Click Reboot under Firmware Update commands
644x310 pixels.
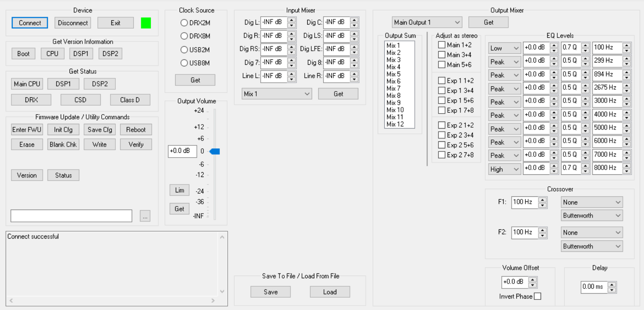pos(136,129)
